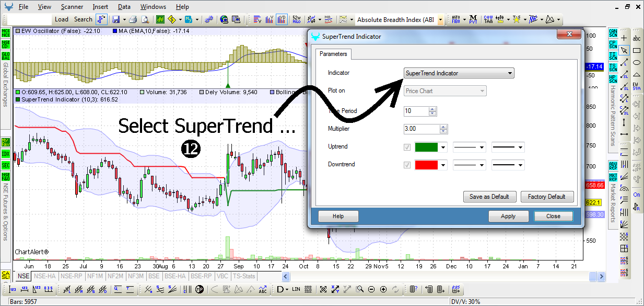Open the Plot on Price Chart dropdown
This screenshot has height=306, width=644.
(x=445, y=91)
